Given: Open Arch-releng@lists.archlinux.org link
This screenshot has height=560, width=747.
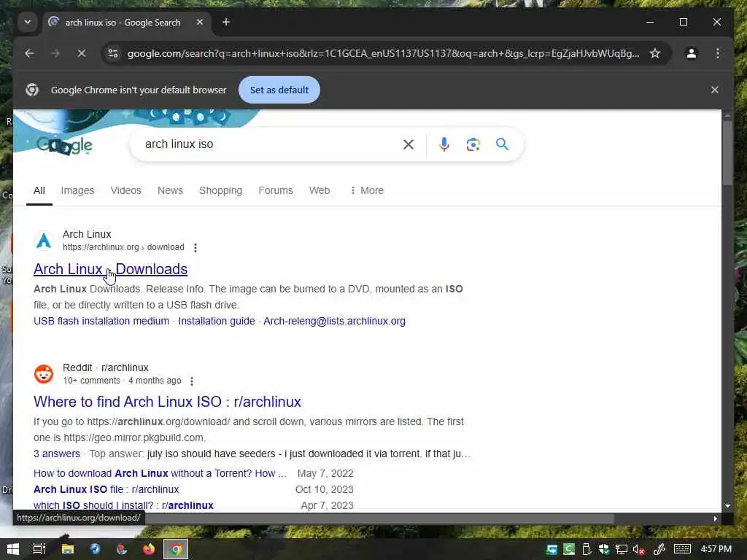Looking at the screenshot, I should (x=334, y=321).
